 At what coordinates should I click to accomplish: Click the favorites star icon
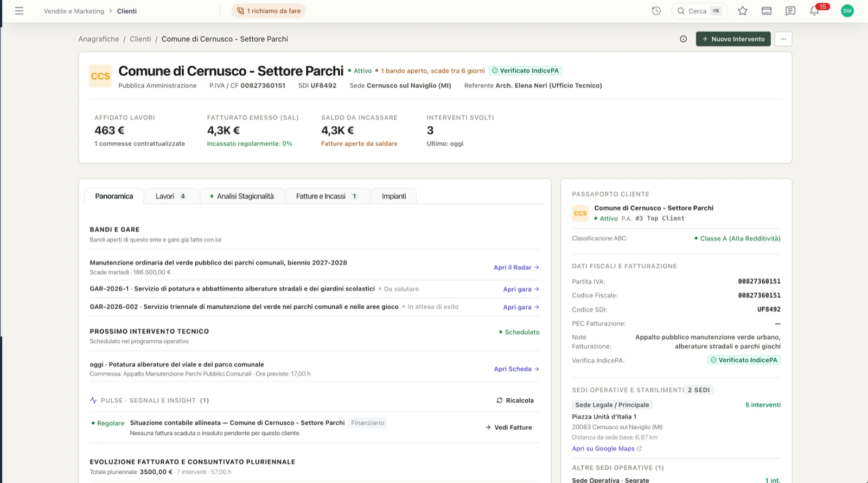743,11
